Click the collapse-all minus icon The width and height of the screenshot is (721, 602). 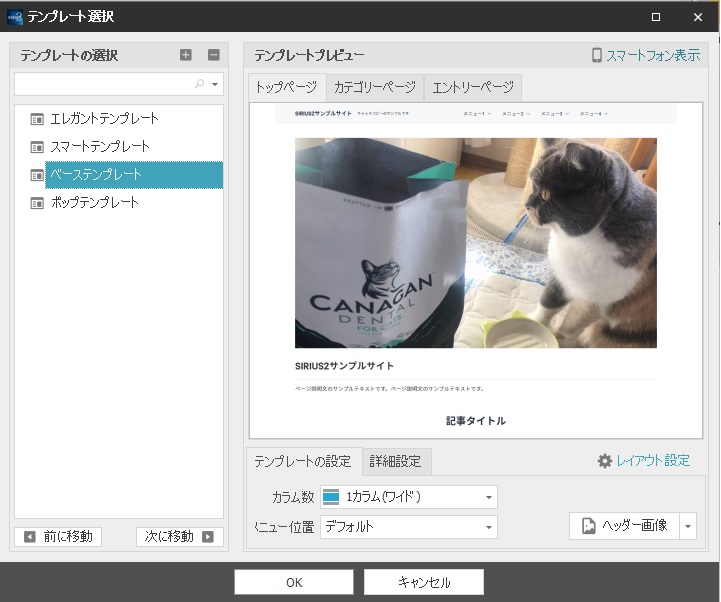[214, 55]
